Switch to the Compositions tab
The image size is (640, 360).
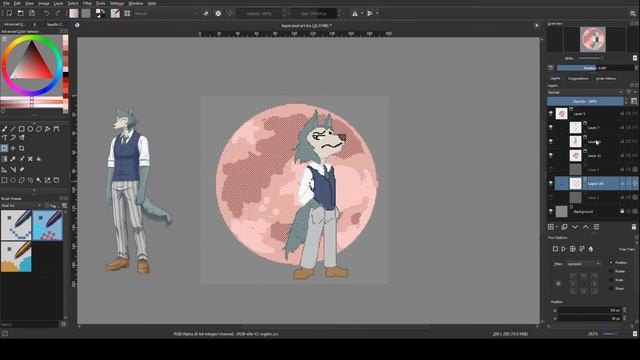[578, 78]
